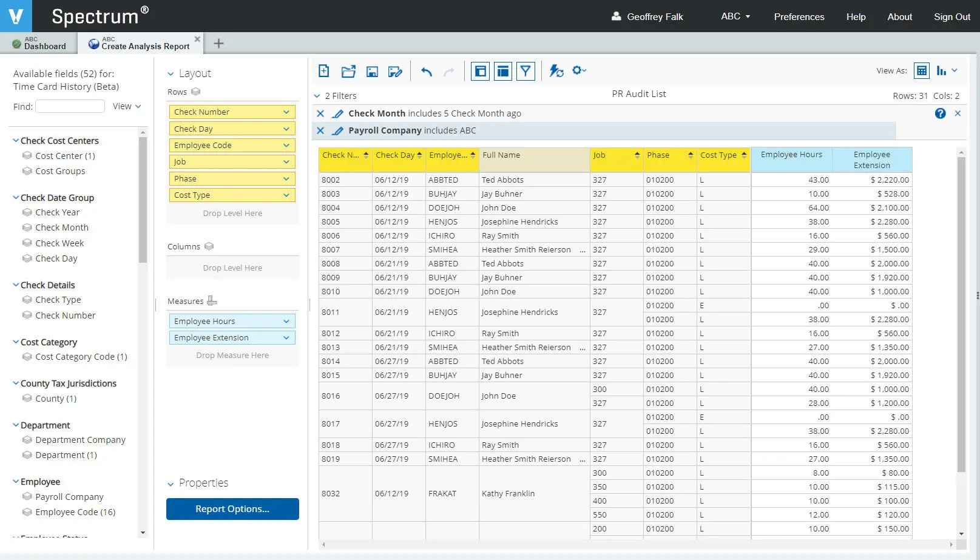This screenshot has height=560, width=980.
Task: Open the gear settings menu in toolbar
Action: (579, 70)
